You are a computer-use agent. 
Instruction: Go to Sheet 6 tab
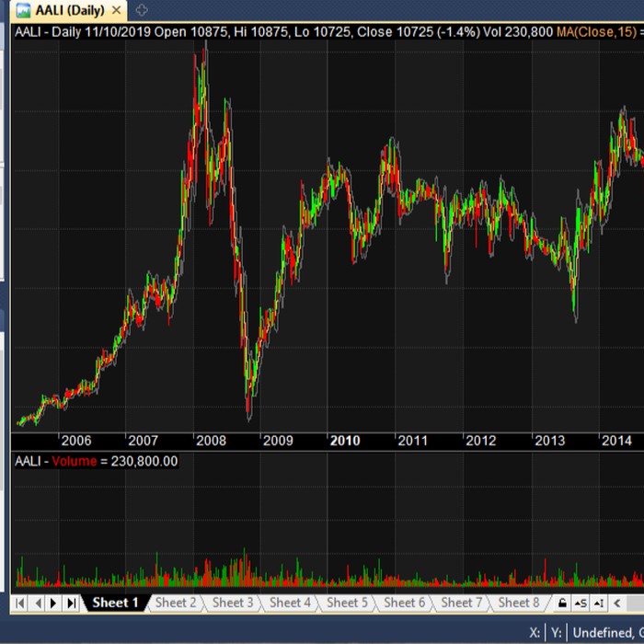tap(403, 603)
